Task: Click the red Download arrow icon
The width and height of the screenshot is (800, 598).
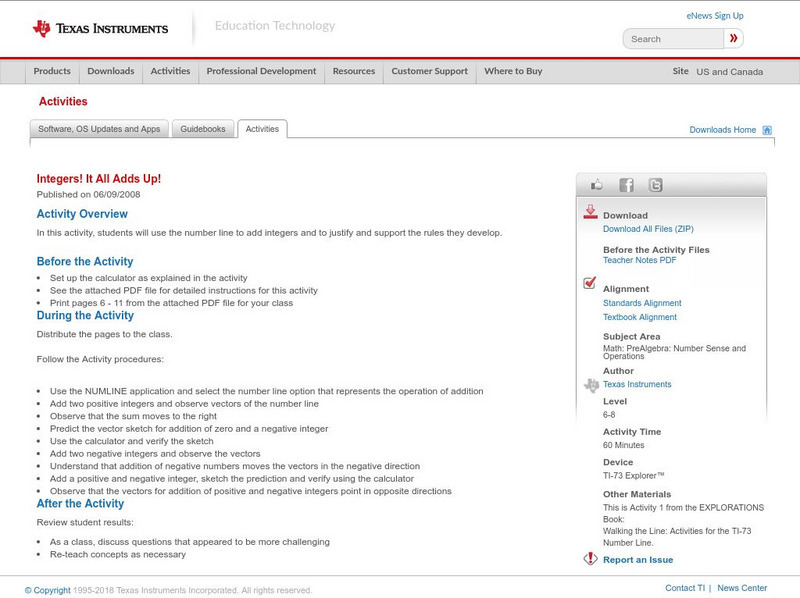Action: [590, 212]
